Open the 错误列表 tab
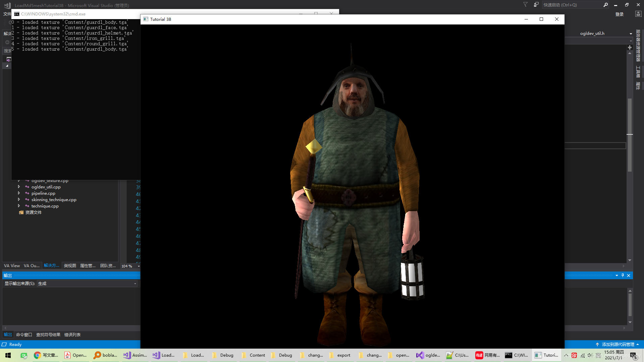The image size is (644, 362). (72, 335)
